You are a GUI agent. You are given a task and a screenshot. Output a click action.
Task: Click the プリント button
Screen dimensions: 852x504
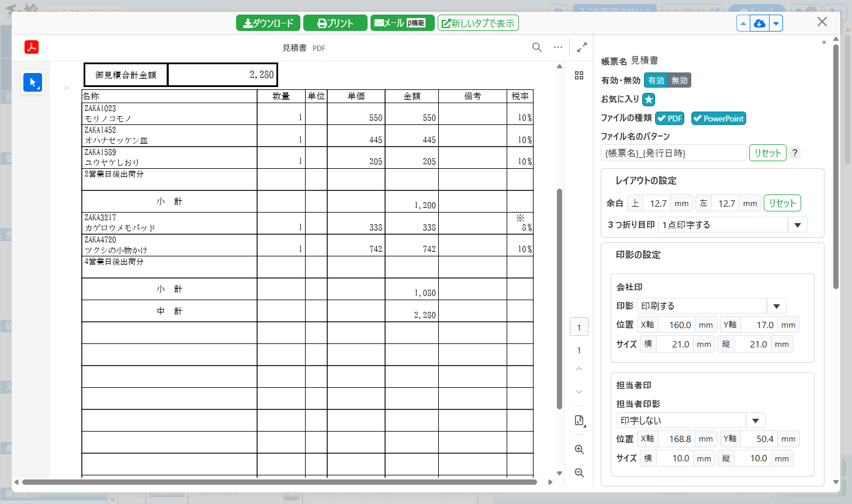click(x=335, y=23)
